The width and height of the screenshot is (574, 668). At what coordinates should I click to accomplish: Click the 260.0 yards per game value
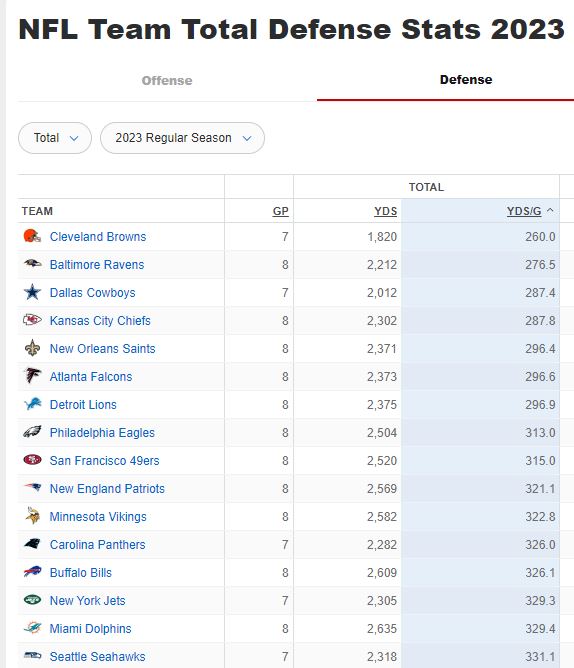[540, 236]
